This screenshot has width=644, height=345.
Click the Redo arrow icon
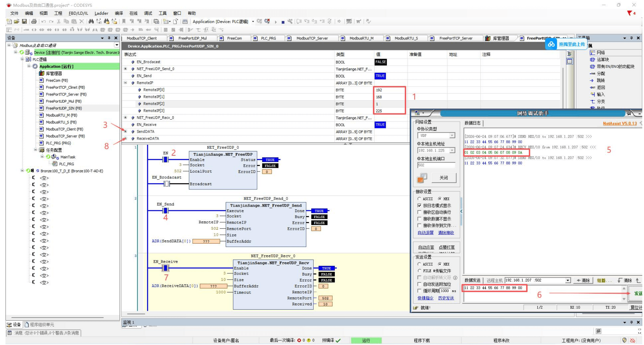51,21
